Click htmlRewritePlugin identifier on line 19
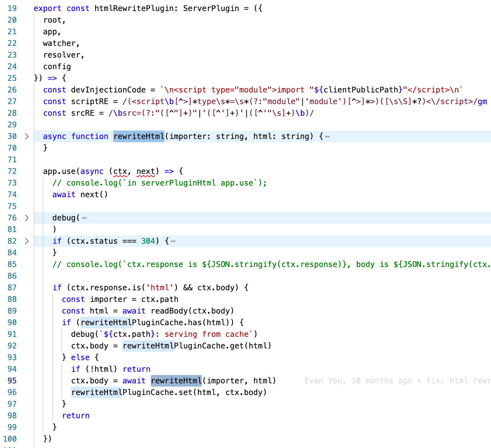 pos(134,8)
